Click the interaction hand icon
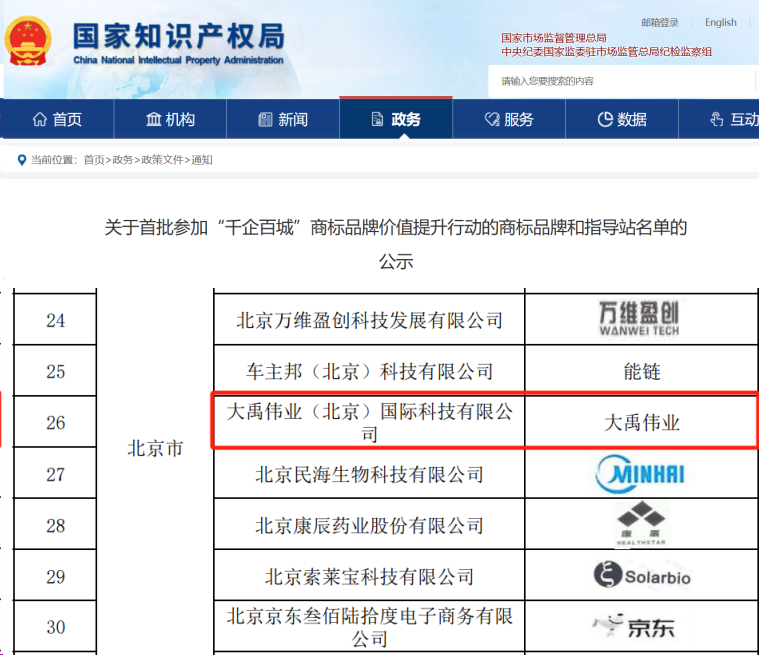The image size is (759, 655). tap(717, 119)
